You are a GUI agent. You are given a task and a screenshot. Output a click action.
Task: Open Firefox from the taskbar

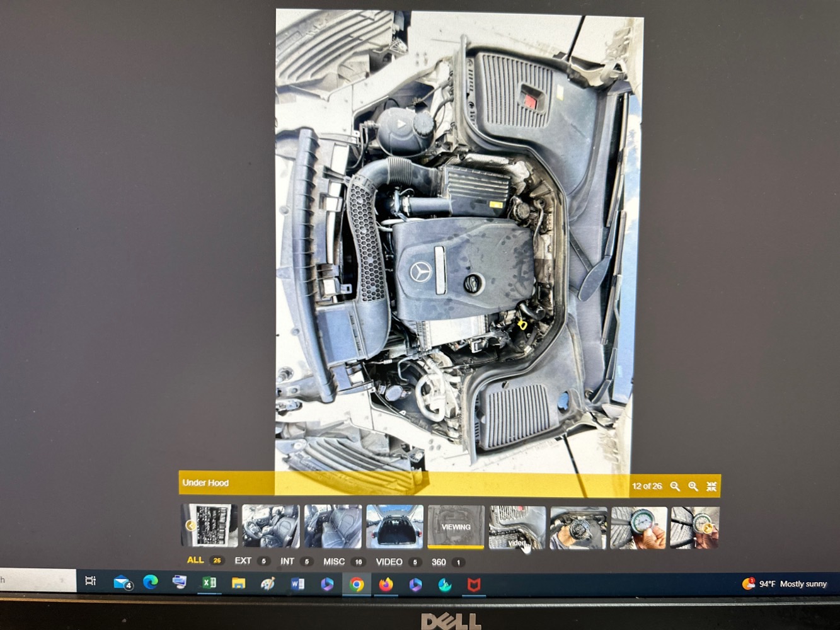pyautogui.click(x=386, y=585)
